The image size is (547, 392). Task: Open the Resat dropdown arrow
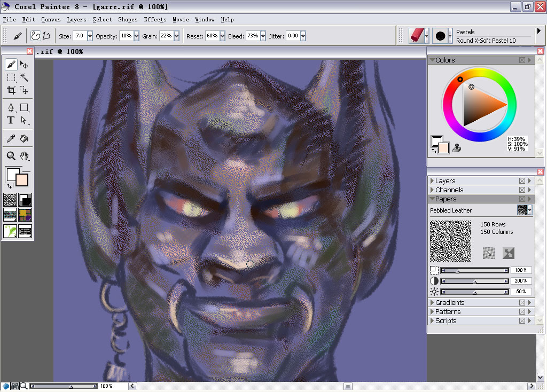pyautogui.click(x=223, y=36)
